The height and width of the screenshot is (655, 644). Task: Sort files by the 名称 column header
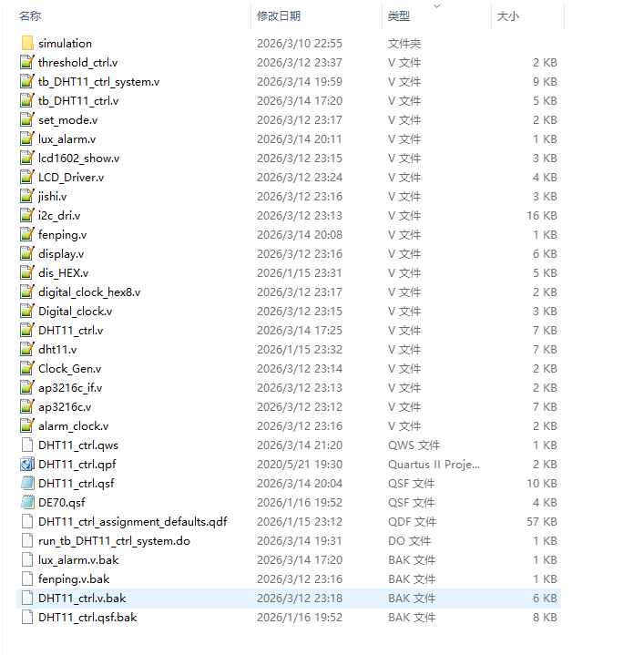click(x=30, y=15)
